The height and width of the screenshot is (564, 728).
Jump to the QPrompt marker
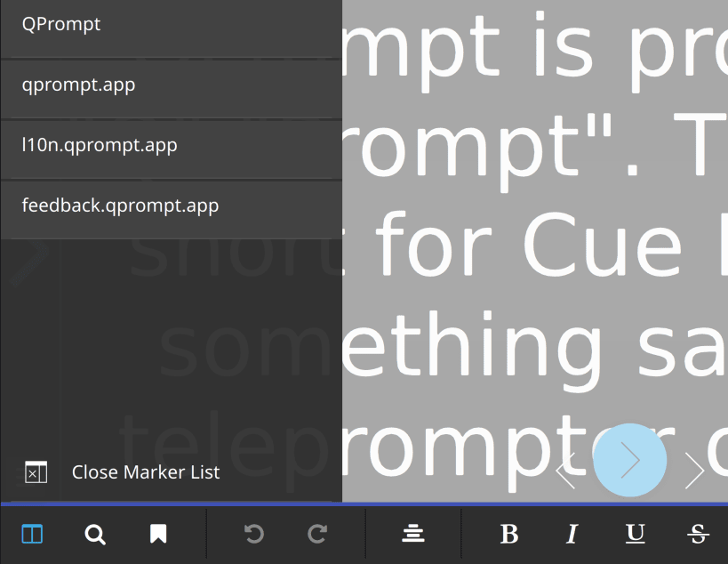click(x=171, y=28)
